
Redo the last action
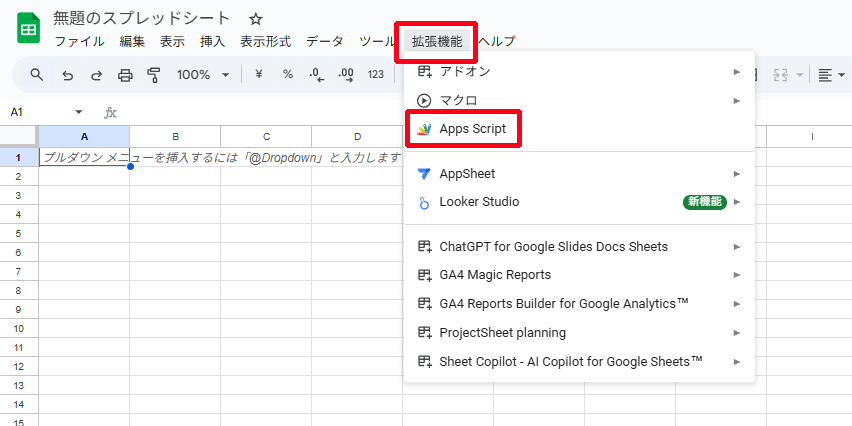(96, 75)
